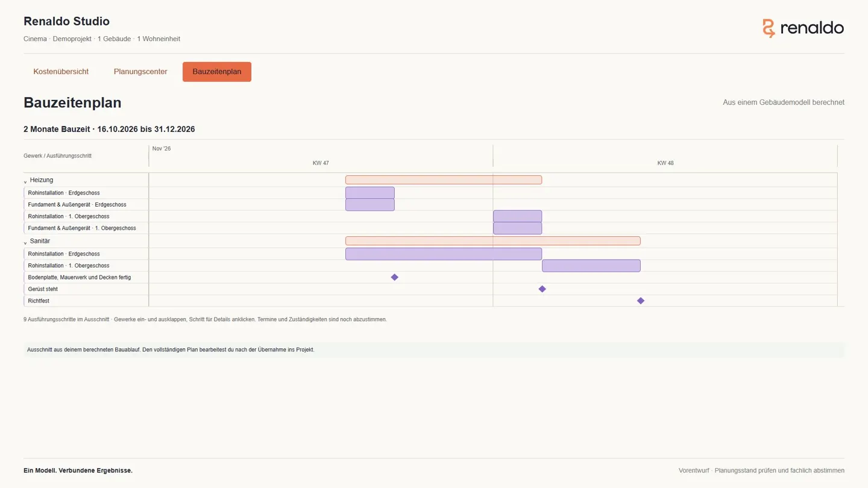
Task: Click the '2 Monate Bauzeit' date range line
Action: click(x=109, y=130)
